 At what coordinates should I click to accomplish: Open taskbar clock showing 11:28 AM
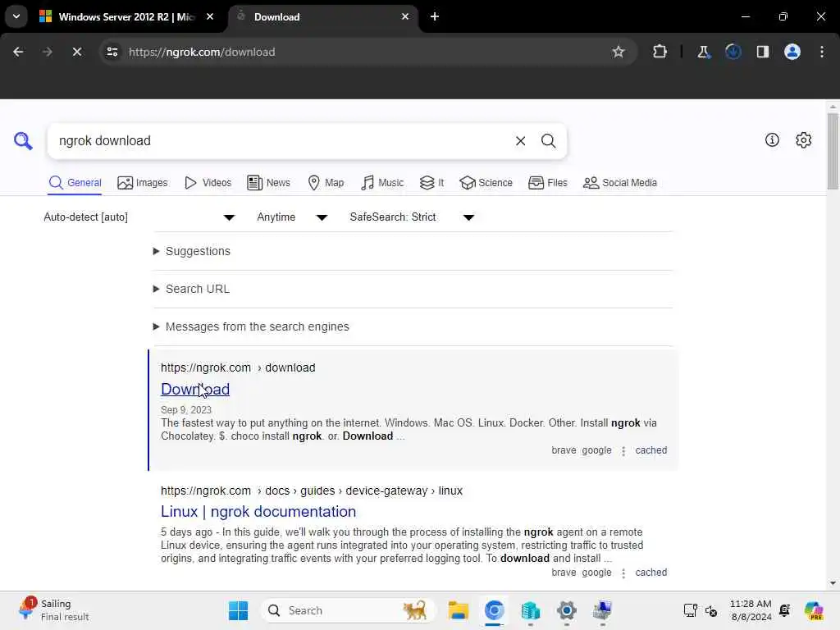click(751, 610)
